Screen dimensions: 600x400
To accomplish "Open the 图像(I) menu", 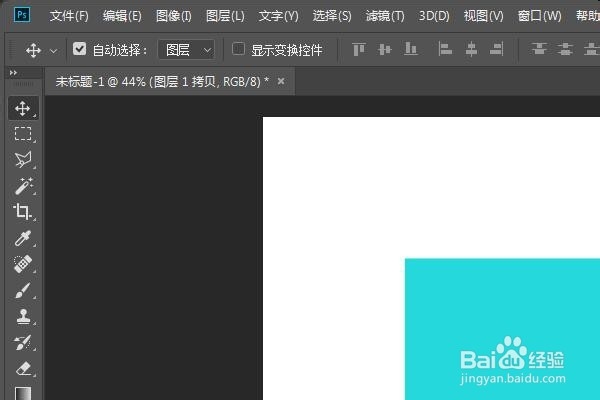I will click(174, 16).
